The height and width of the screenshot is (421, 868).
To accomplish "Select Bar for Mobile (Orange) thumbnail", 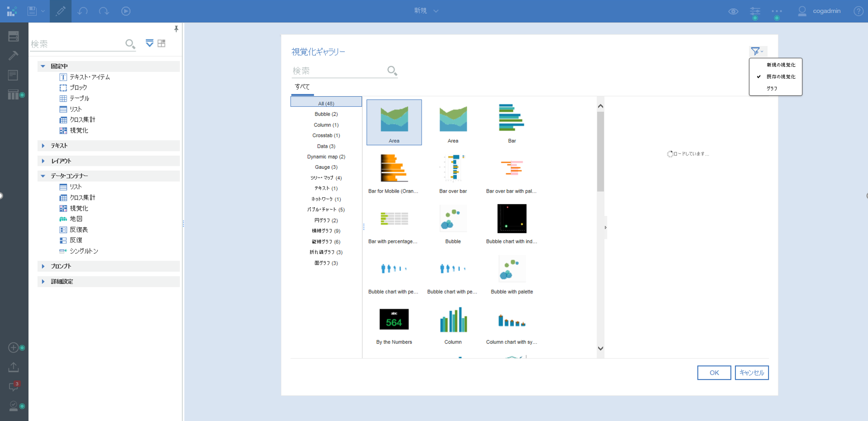I will [x=394, y=173].
